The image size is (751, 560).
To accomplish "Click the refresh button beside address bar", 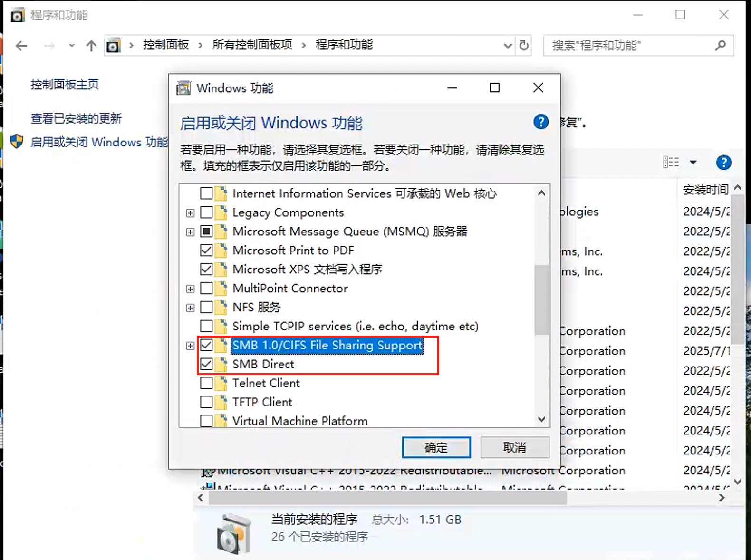I will pos(524,46).
